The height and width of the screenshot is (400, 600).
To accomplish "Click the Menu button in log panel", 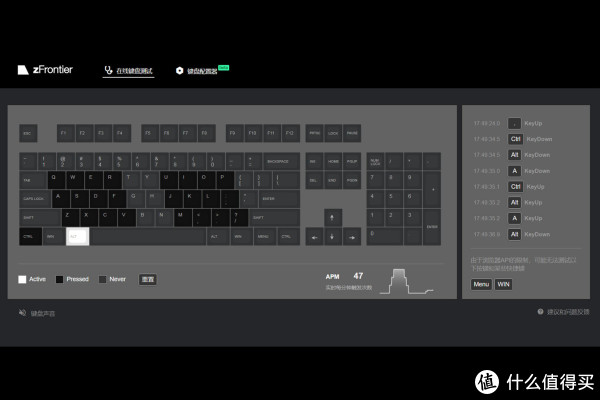I will (481, 284).
